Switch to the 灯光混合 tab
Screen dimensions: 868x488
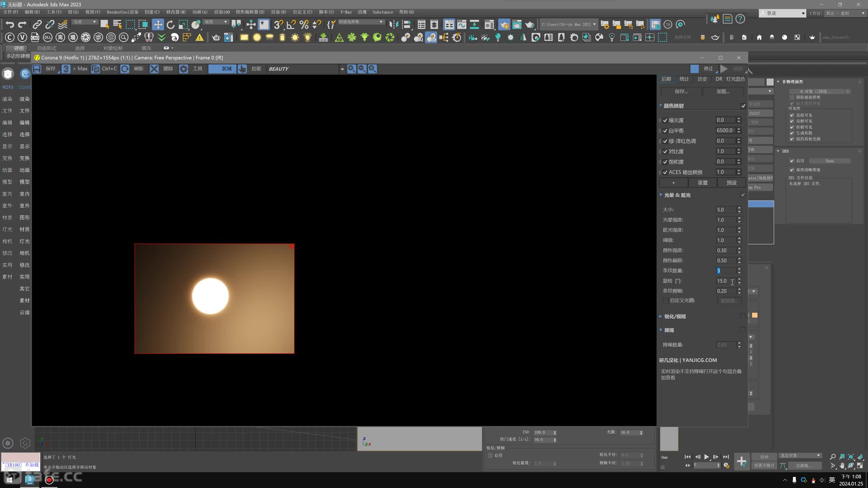[735, 79]
